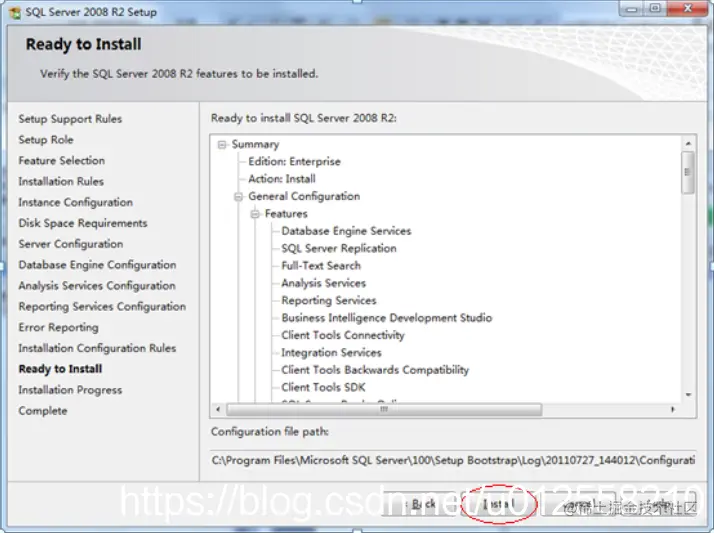The height and width of the screenshot is (533, 714).
Task: Click 'Complete' step in sidebar
Action: pos(43,411)
